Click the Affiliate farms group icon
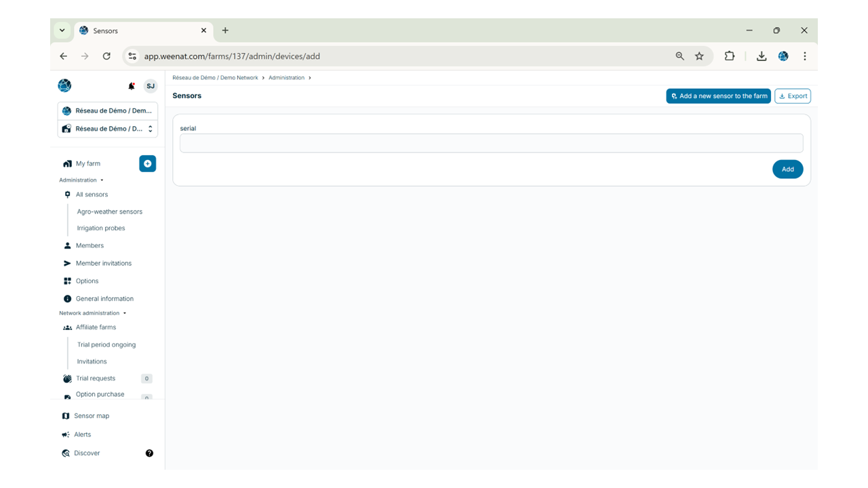 (67, 327)
